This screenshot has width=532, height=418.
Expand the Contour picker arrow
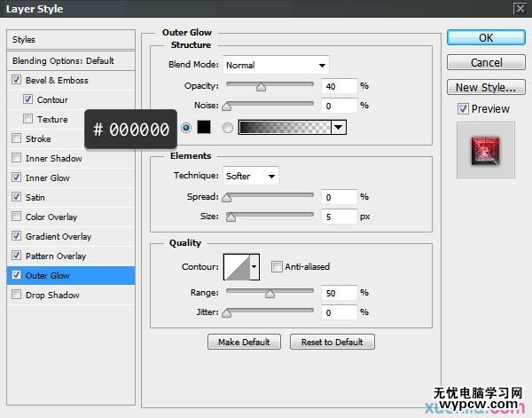click(x=254, y=267)
